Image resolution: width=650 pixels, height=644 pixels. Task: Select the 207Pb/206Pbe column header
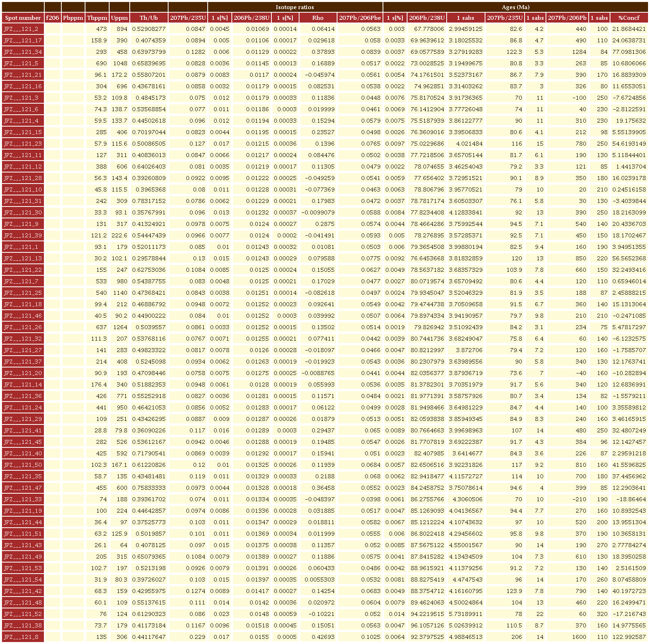[360, 17]
